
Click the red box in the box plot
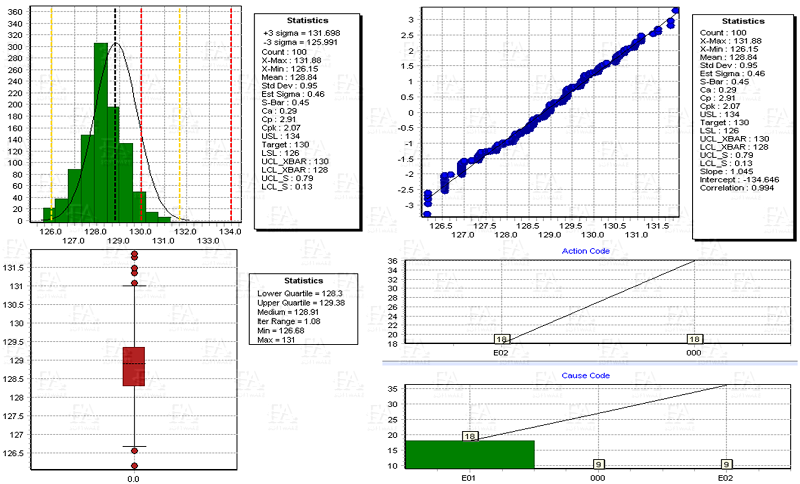tap(133, 366)
